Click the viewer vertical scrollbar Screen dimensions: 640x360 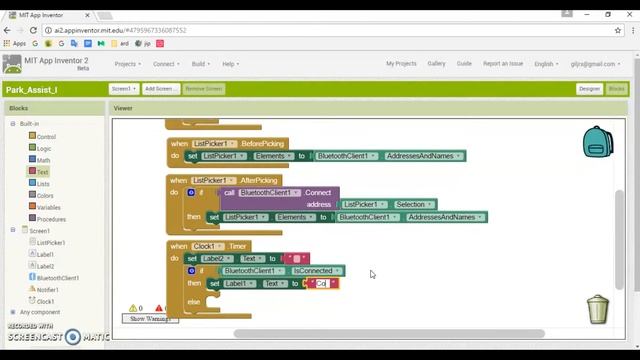[620, 240]
